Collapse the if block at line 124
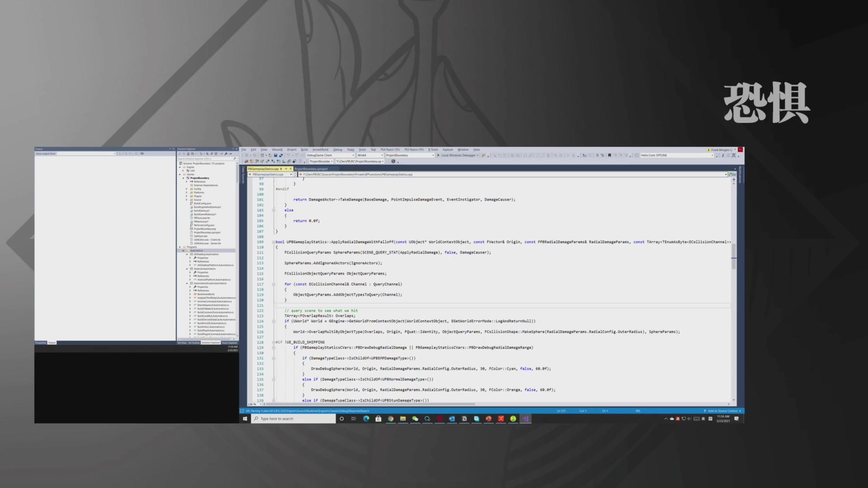This screenshot has width=868, height=488. (274, 321)
